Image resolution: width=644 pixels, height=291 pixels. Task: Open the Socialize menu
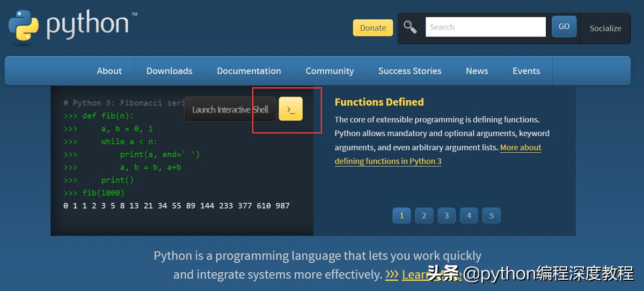(x=605, y=28)
